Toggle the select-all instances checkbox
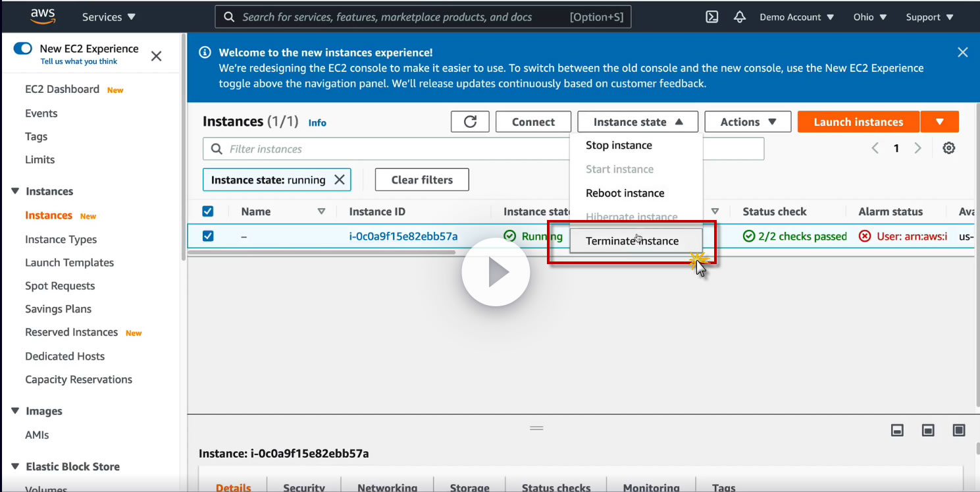Viewport: 980px width, 492px height. 208,211
